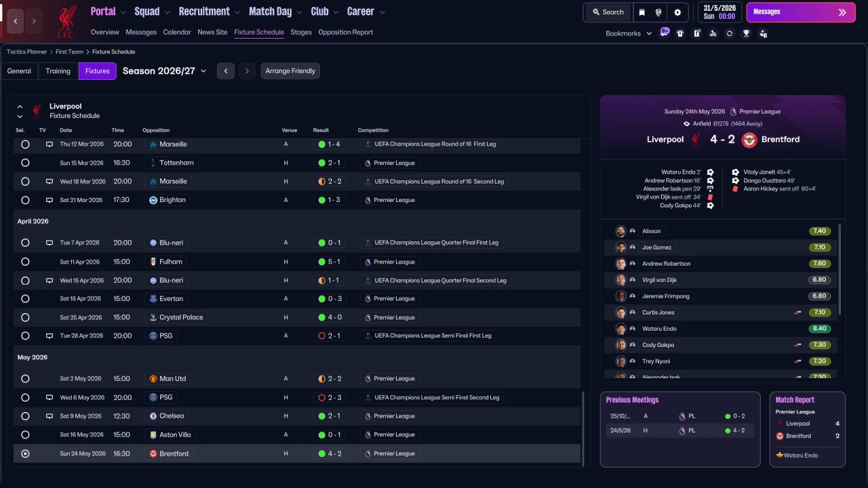Switch to the Calendar tab

coord(177,32)
